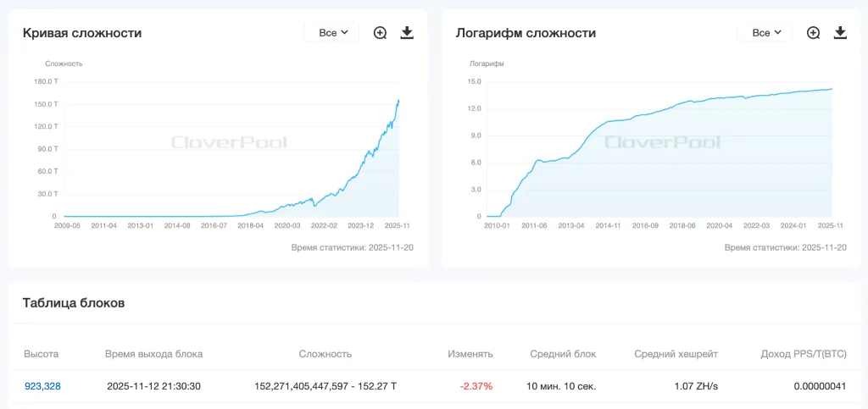Click the -2.37% change value

(476, 386)
